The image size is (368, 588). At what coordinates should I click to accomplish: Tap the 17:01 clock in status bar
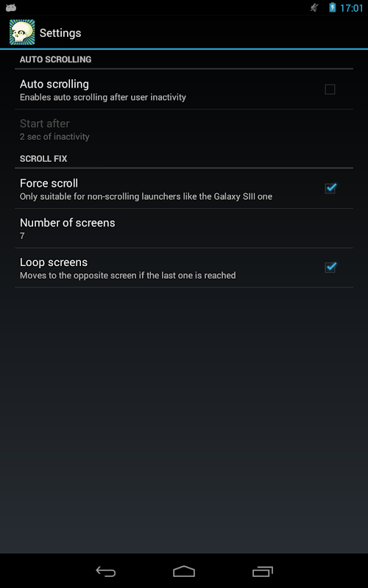pyautogui.click(x=352, y=8)
